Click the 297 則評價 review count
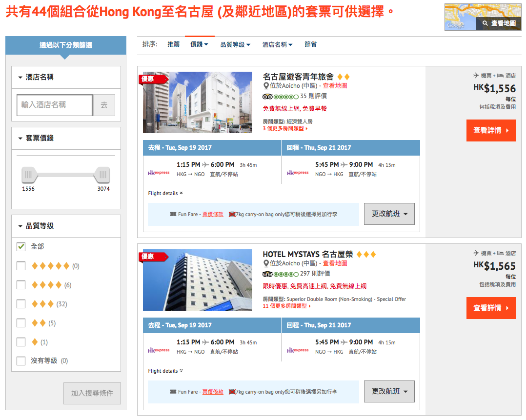This screenshot has width=526, height=420. click(x=315, y=274)
